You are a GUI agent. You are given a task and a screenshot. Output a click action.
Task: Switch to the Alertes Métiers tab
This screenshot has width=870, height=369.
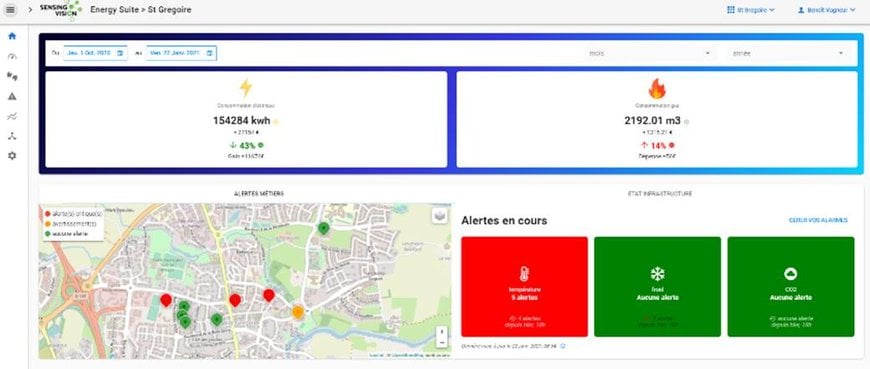[259, 194]
